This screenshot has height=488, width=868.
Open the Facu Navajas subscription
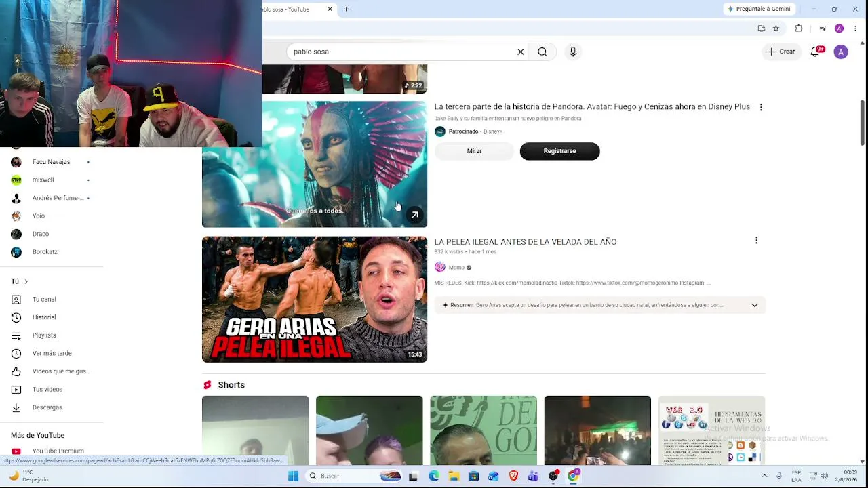(x=51, y=162)
